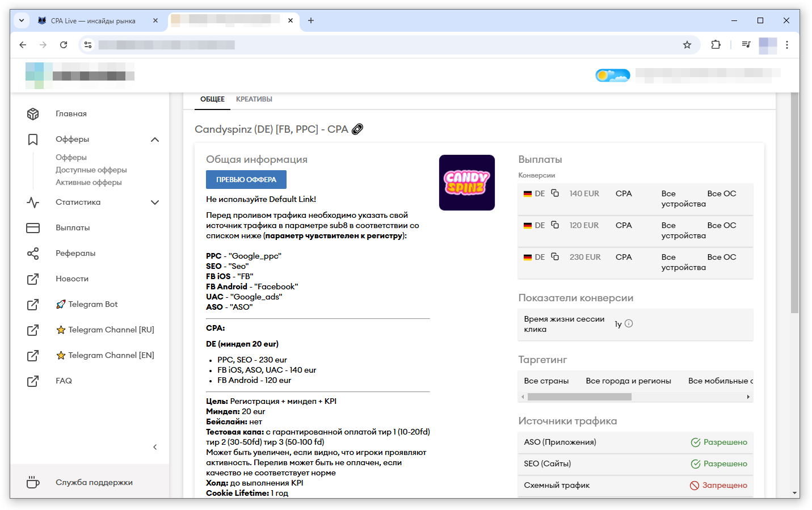812x510 pixels.
Task: Open the browser extensions puzzle icon
Action: click(x=716, y=45)
